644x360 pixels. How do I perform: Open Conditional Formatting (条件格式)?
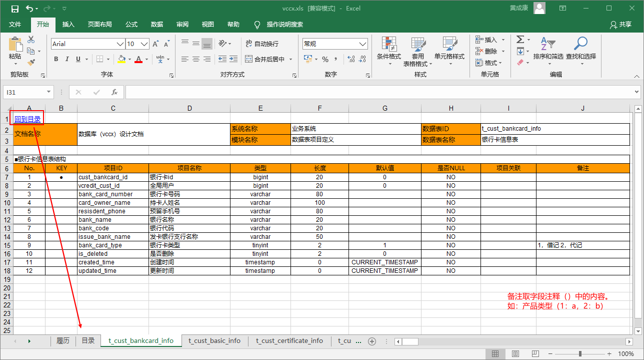pos(388,52)
